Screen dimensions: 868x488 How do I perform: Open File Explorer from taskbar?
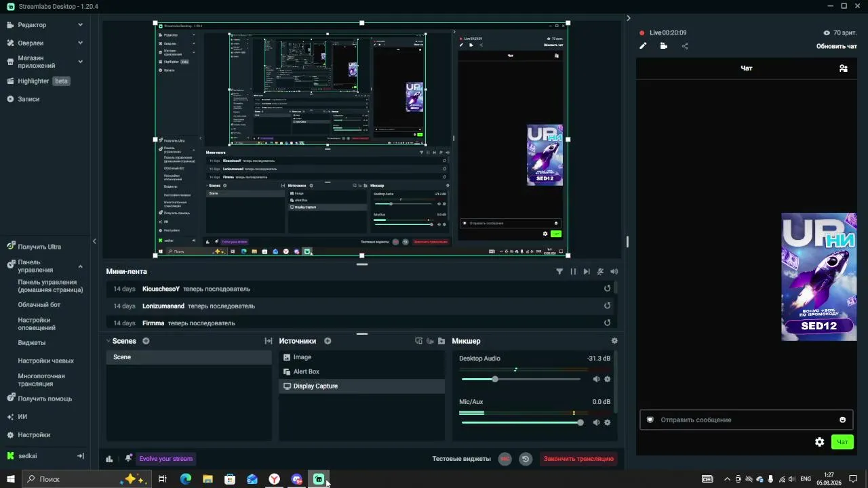[x=208, y=479]
